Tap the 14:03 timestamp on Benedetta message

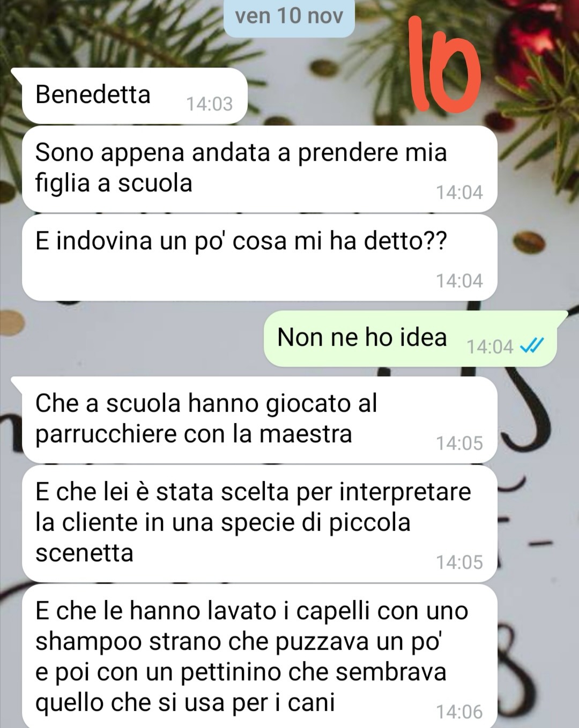pyautogui.click(x=210, y=103)
